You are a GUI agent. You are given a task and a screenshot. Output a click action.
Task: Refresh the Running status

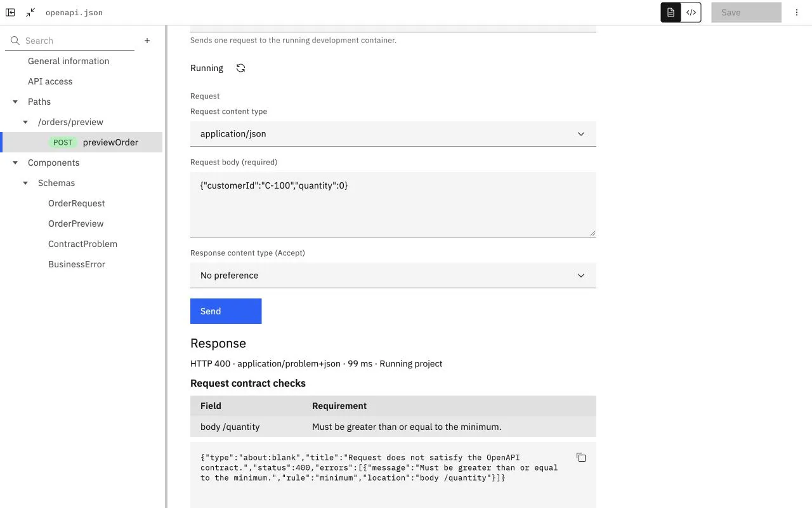(240, 68)
